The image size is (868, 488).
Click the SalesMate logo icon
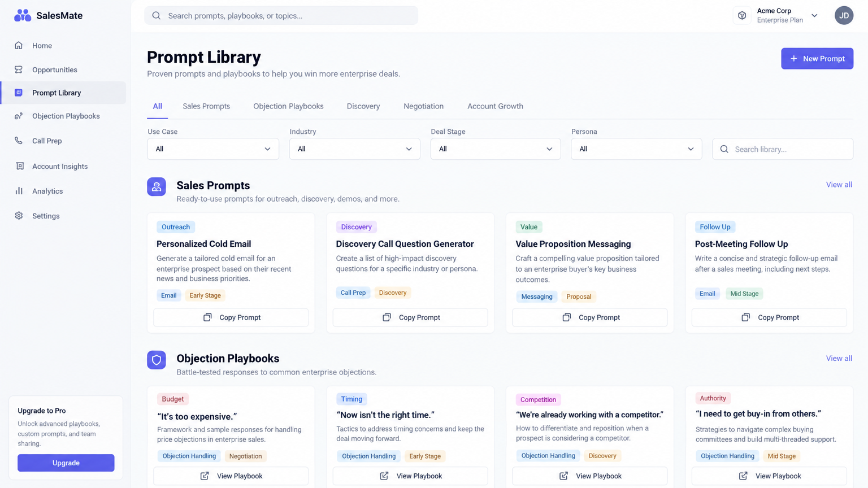click(23, 15)
